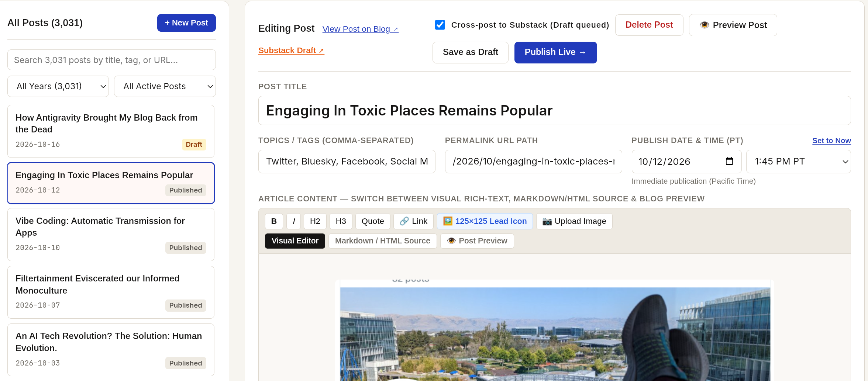This screenshot has width=868, height=381.
Task: Select the Vibe Coding post in the list
Action: click(x=111, y=235)
